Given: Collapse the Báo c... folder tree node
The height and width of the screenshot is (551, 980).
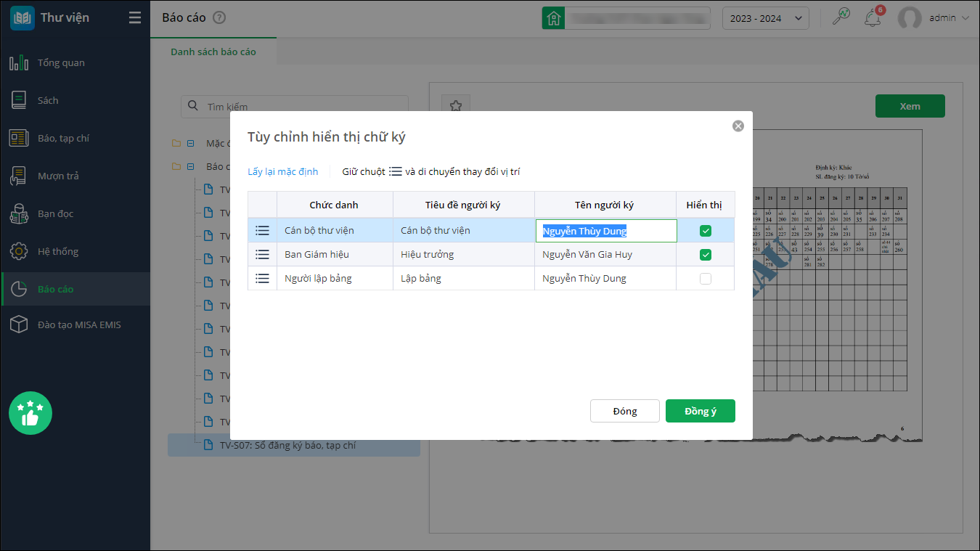Looking at the screenshot, I should (x=191, y=167).
